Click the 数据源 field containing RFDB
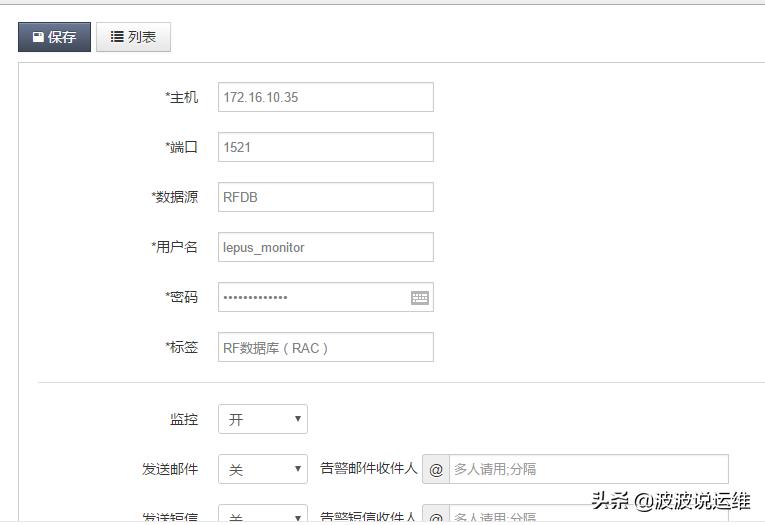 (x=325, y=197)
